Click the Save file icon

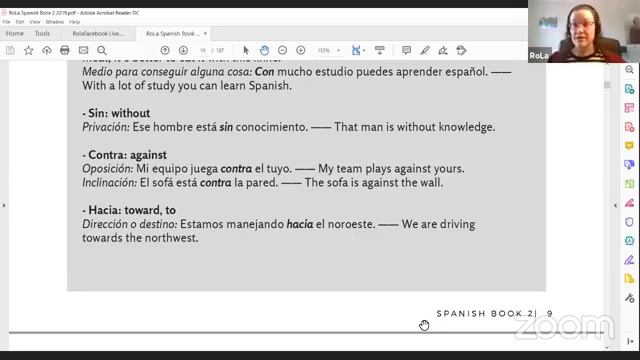[x=10, y=50]
